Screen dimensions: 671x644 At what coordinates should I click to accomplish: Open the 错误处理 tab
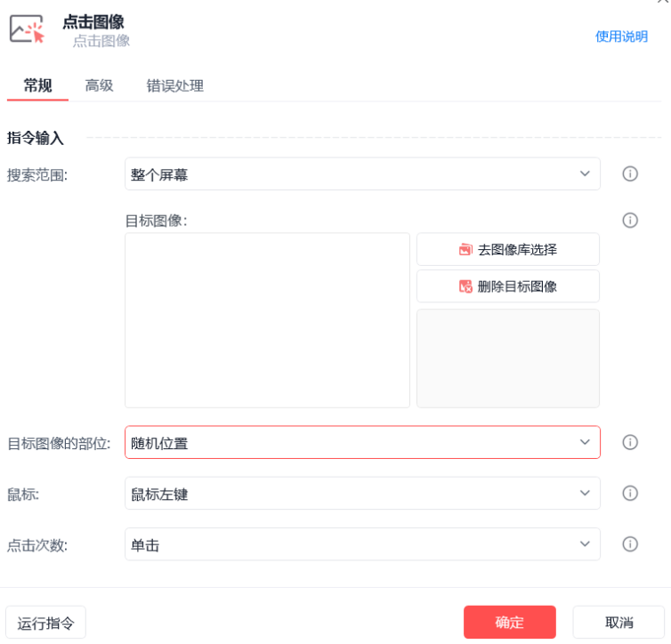point(174,85)
